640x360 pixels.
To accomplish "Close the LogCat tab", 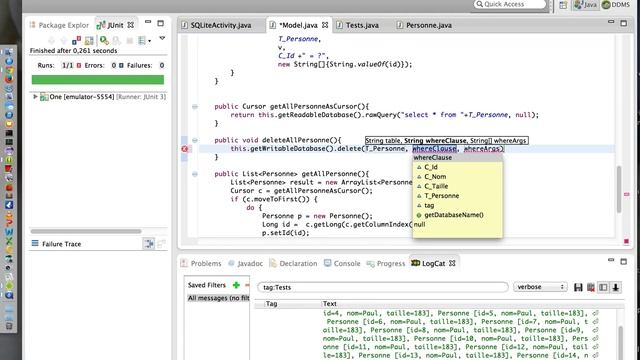I will [x=452, y=264].
